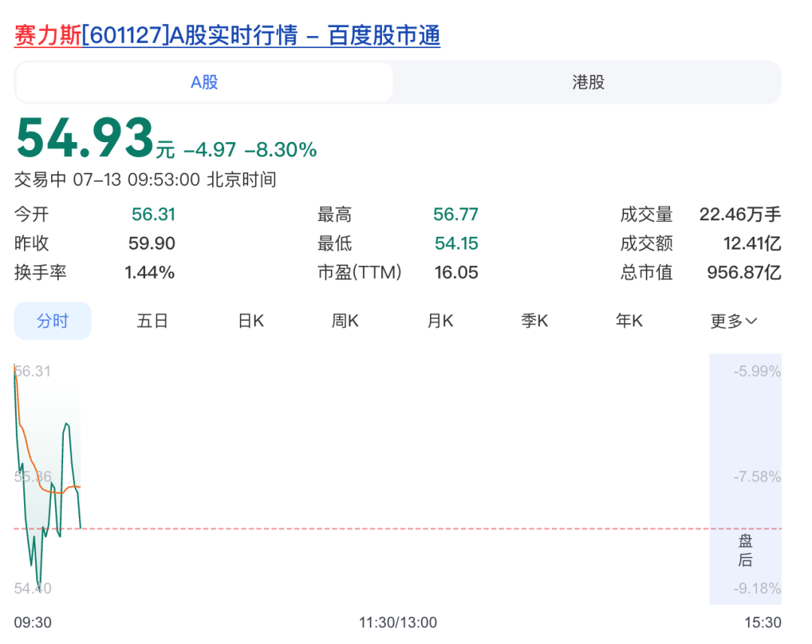Select the 日K chart view

point(251,321)
